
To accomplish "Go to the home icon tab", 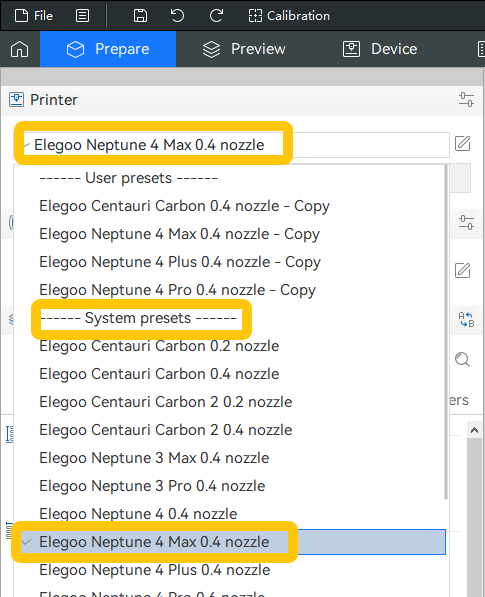I will (19, 49).
